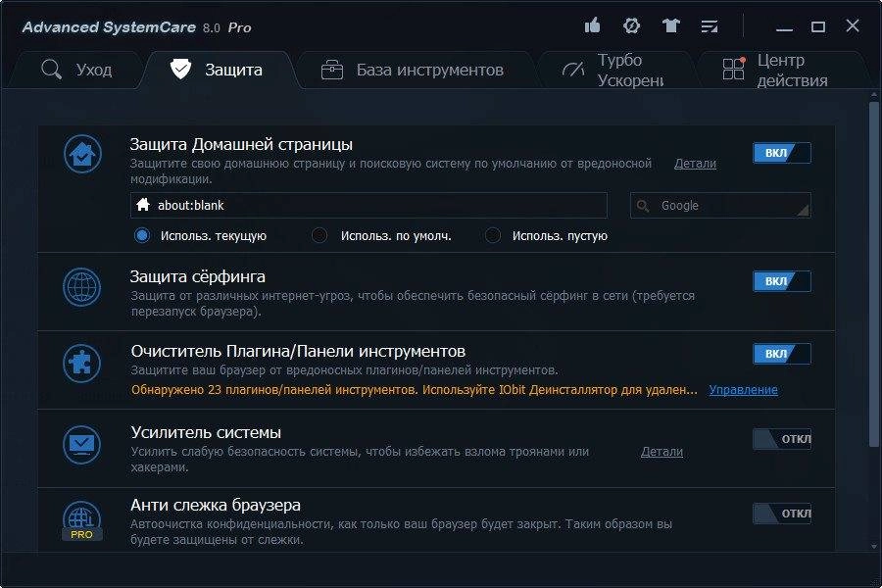Open Детали link for Усилитель системы
Image resolution: width=882 pixels, height=588 pixels.
pyautogui.click(x=662, y=451)
